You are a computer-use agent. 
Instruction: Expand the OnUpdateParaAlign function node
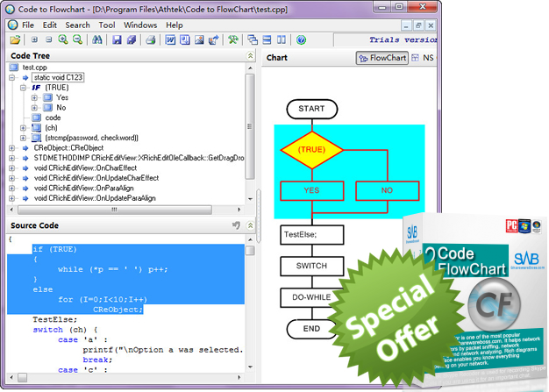(x=11, y=198)
